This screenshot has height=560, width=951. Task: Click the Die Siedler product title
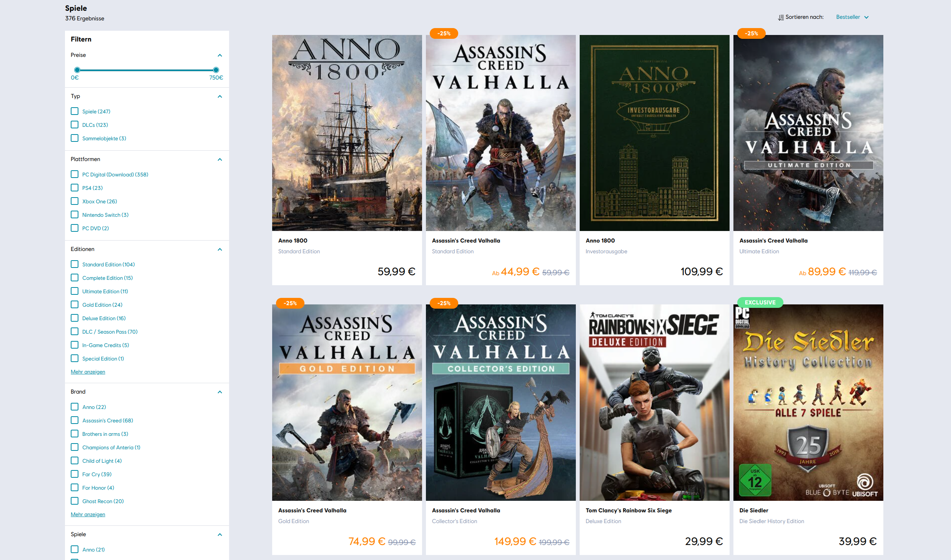point(753,510)
